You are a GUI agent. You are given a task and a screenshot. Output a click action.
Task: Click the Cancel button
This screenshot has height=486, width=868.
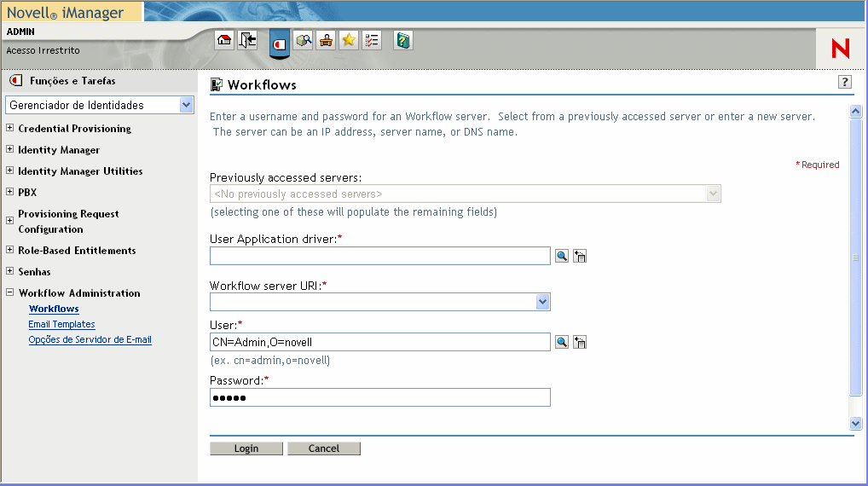coord(324,448)
